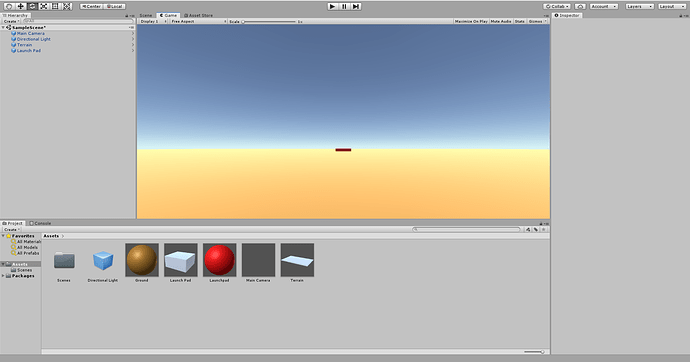Screen dimensions: 690x362
Task: Switch to the Console tab
Action: (x=40, y=223)
